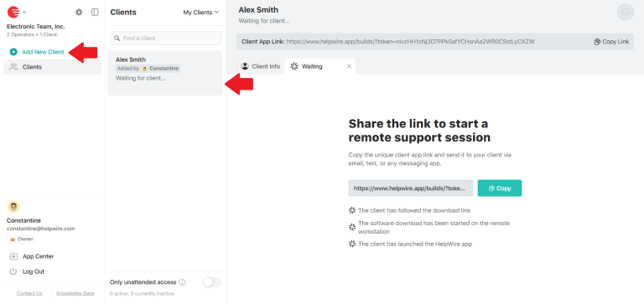Click the Owner role badge
This screenshot has width=644, height=304.
click(x=21, y=240)
